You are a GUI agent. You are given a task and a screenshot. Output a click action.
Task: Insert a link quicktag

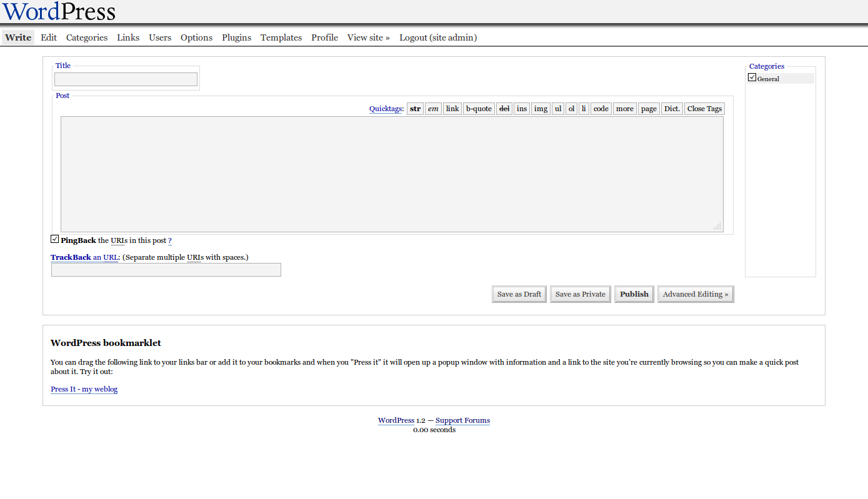tap(452, 109)
